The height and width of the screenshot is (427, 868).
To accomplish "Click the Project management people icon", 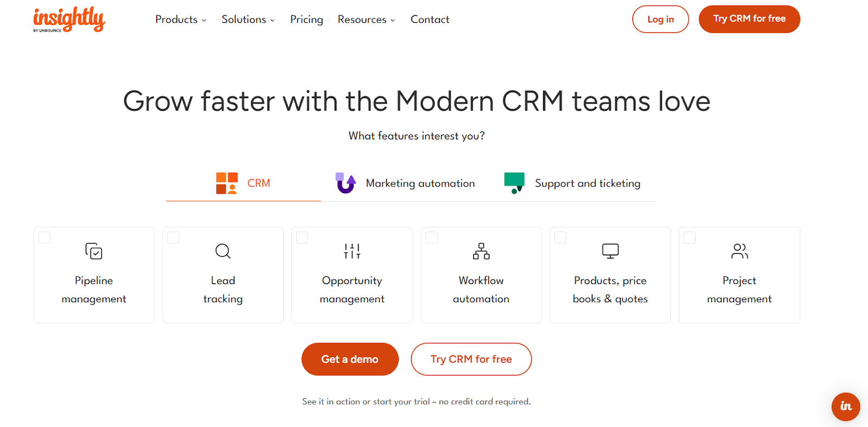I will (x=739, y=251).
